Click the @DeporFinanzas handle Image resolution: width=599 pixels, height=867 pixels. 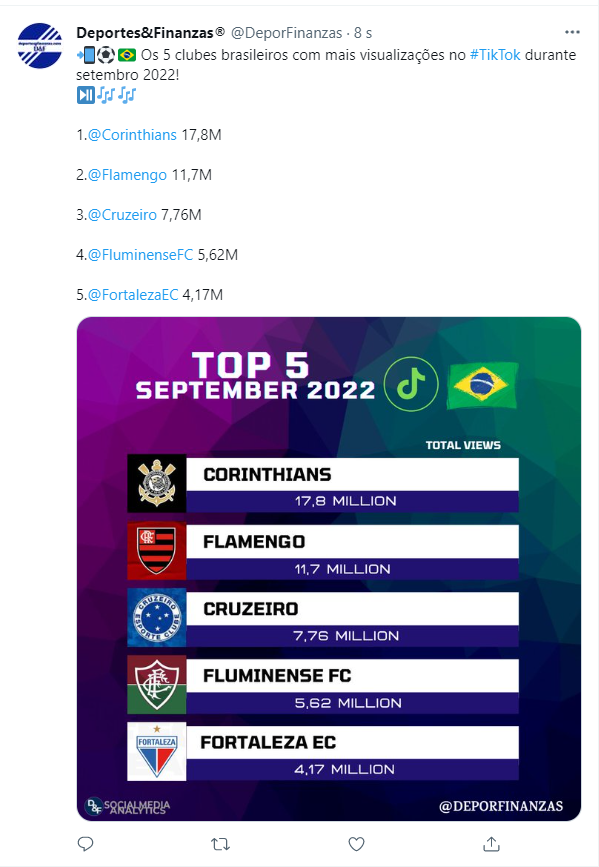pos(286,33)
